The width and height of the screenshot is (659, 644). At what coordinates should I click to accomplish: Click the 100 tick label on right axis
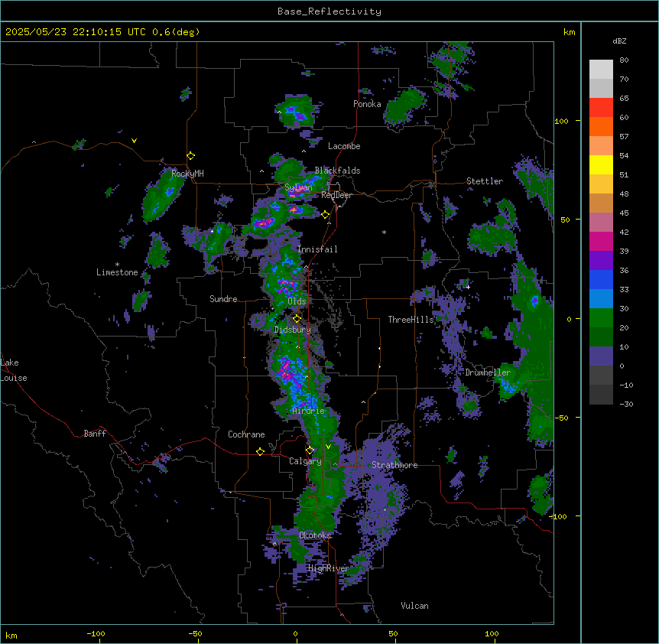[562, 121]
